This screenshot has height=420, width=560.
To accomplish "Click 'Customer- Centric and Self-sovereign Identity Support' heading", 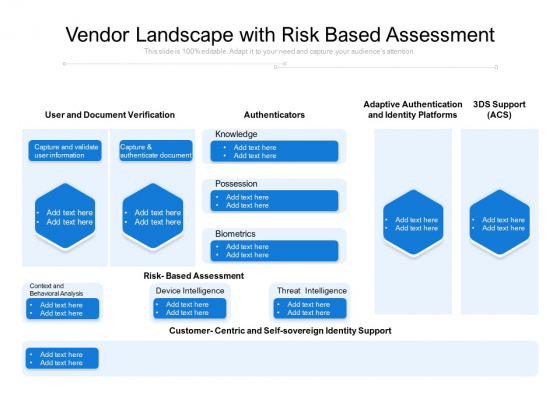I will (x=280, y=331).
